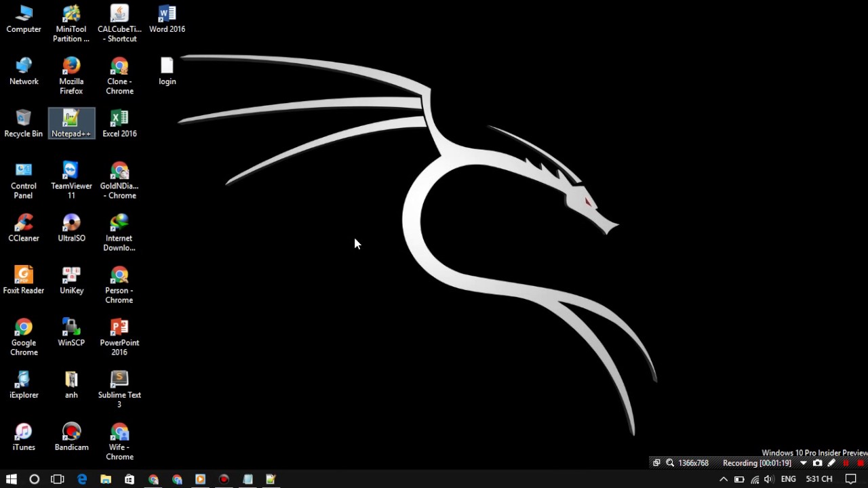Select the login file on desktop
The height and width of the screenshot is (488, 868).
(167, 71)
